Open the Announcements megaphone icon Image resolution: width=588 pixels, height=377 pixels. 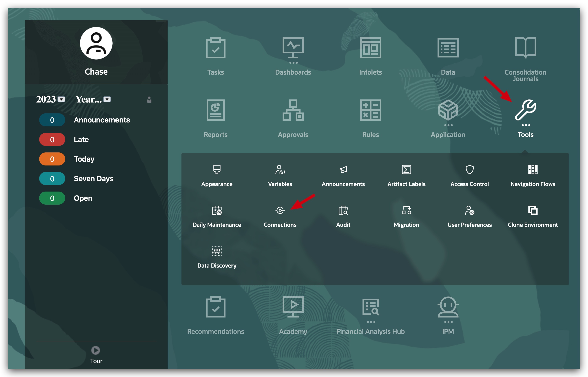click(x=343, y=169)
